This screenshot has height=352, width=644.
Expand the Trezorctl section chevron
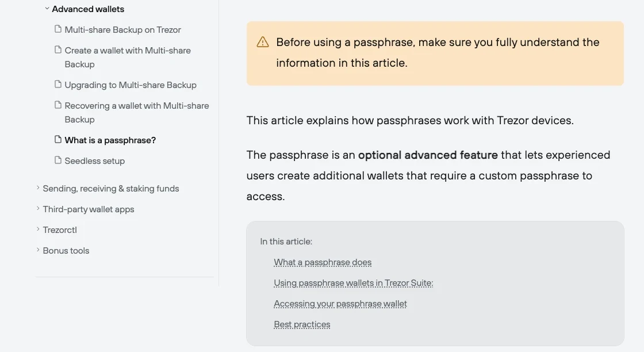(38, 229)
